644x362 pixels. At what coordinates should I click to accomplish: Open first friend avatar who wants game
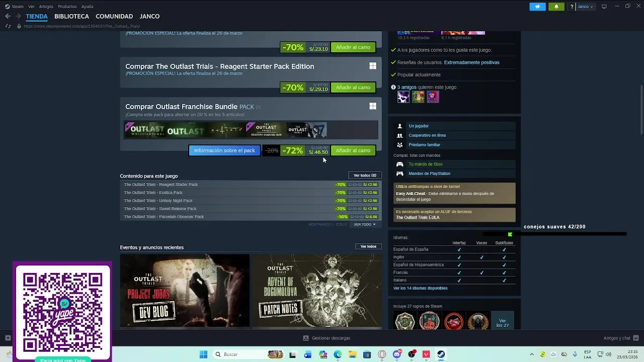pyautogui.click(x=404, y=97)
